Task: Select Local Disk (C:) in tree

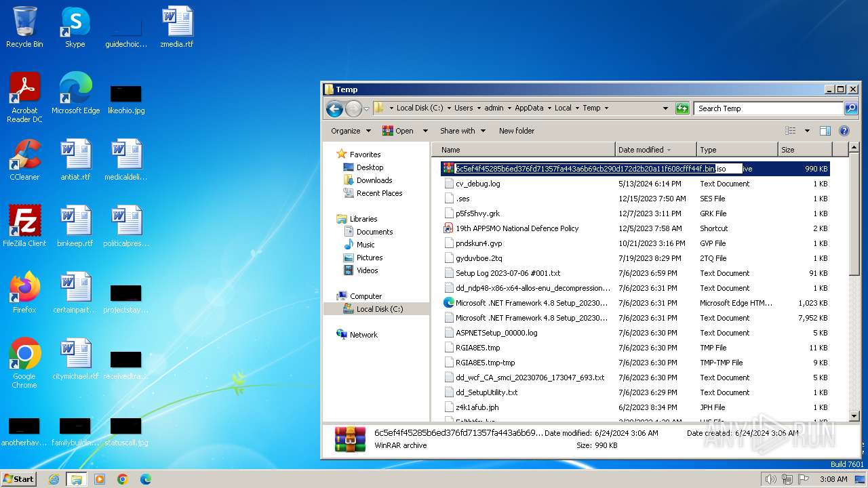Action: [x=379, y=309]
